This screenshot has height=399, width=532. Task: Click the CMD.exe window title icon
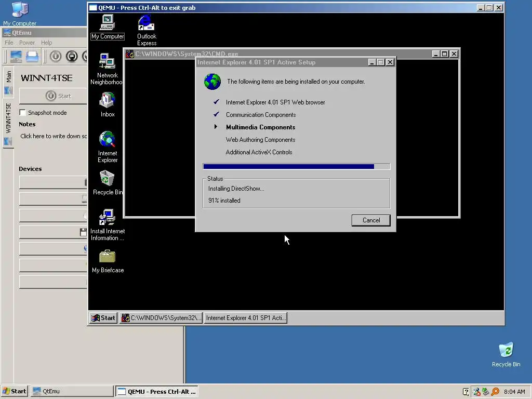[129, 54]
